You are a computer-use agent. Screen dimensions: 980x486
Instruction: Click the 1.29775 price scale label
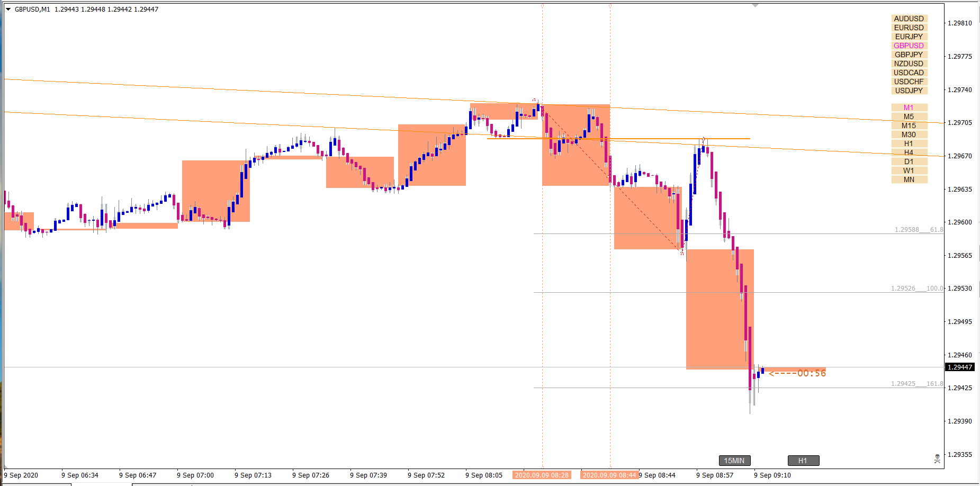pyautogui.click(x=960, y=57)
